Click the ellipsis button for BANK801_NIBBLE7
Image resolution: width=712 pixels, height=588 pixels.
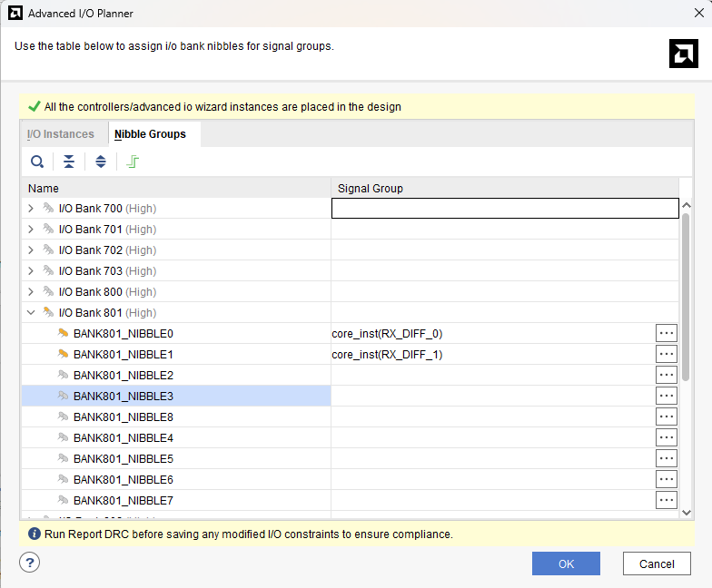[x=667, y=500]
